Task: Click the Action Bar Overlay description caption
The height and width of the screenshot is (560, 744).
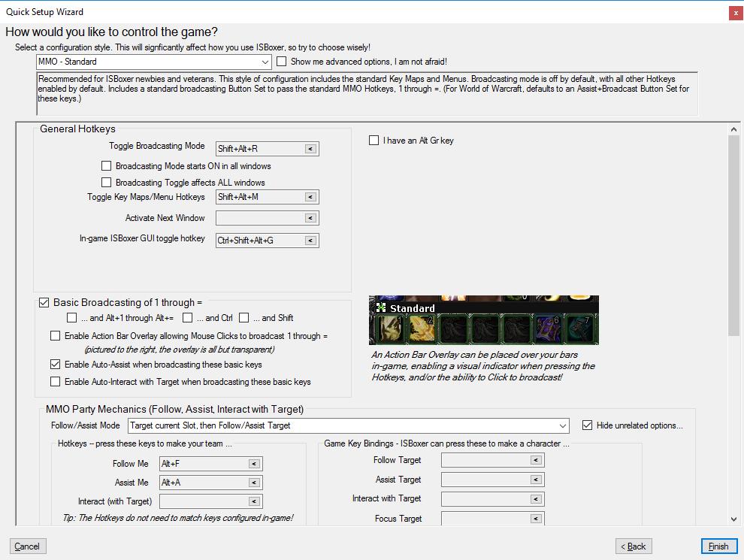Action: click(483, 366)
